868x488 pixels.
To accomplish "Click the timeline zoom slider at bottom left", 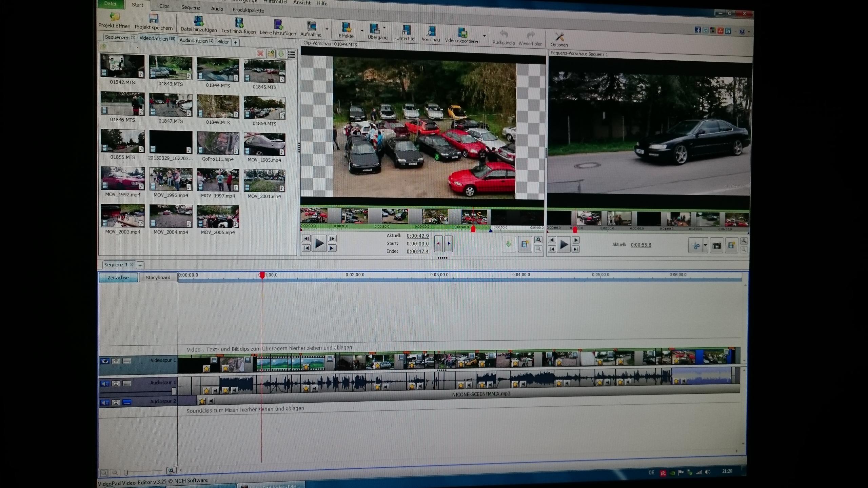I will (126, 472).
